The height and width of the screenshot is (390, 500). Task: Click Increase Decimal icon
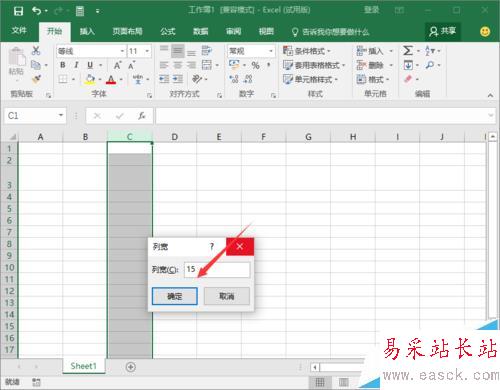(x=234, y=79)
